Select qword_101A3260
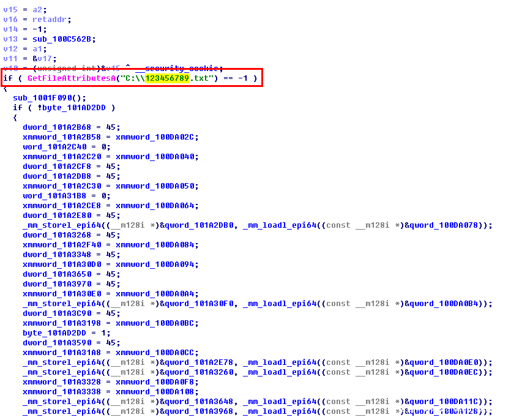The image size is (522, 420). click(199, 372)
